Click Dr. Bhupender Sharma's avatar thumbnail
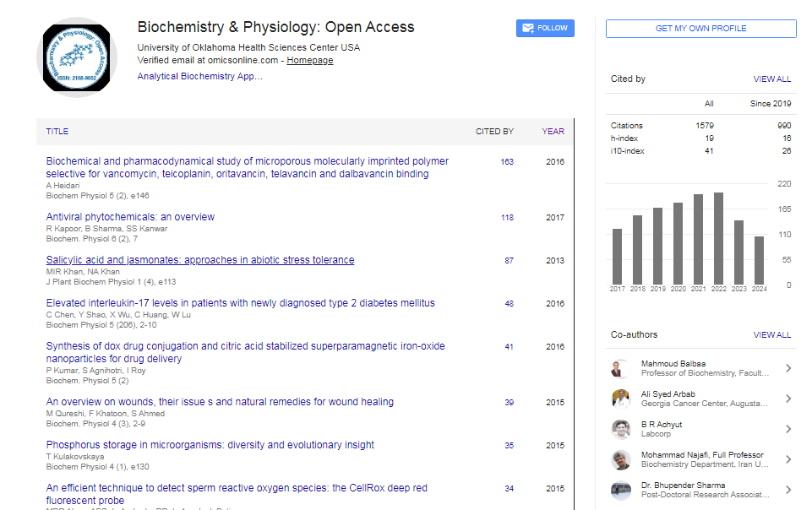Image resolution: width=812 pixels, height=510 pixels. 620,490
